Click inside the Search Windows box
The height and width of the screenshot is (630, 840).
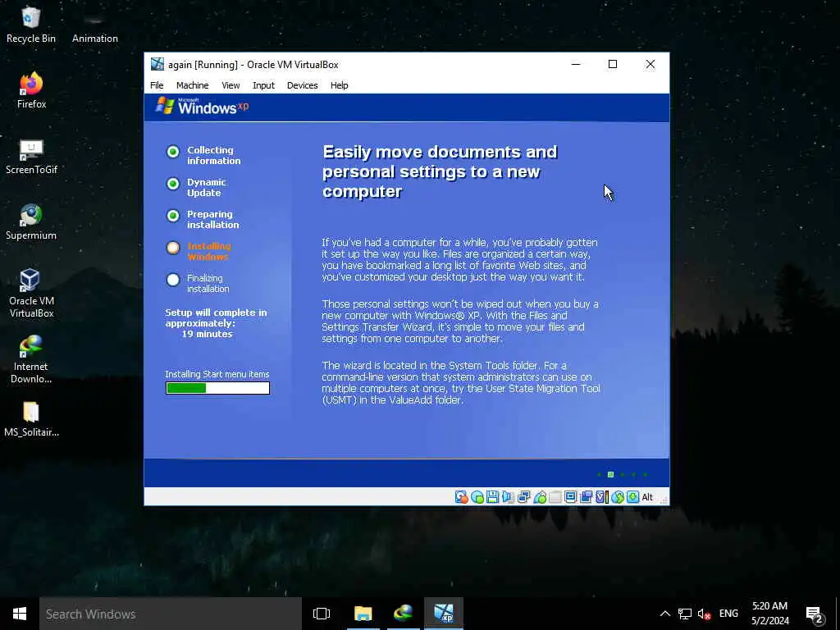[171, 614]
